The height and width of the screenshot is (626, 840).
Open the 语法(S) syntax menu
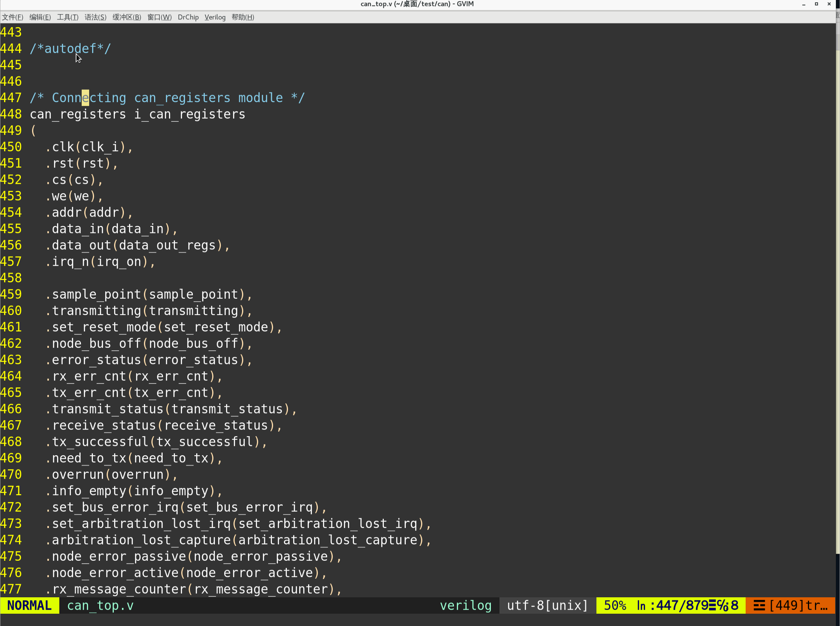95,17
